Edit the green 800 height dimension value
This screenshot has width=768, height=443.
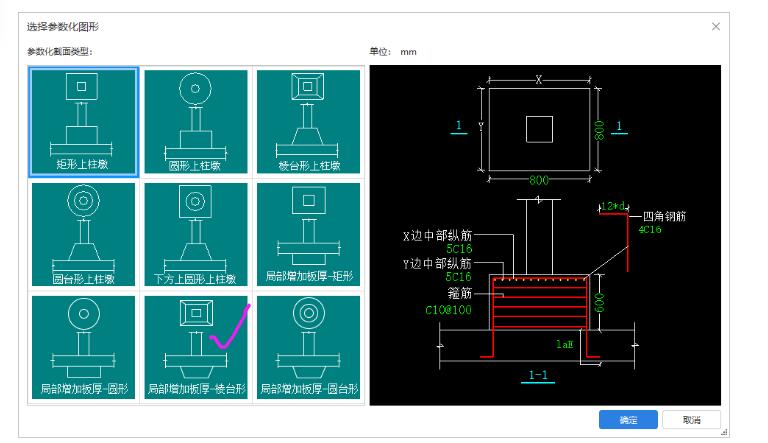599,130
